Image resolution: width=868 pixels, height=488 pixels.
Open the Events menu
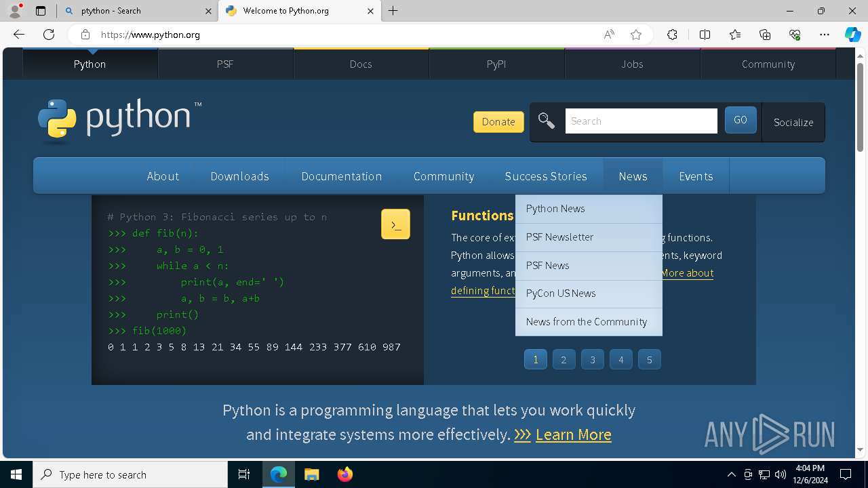[x=696, y=176]
